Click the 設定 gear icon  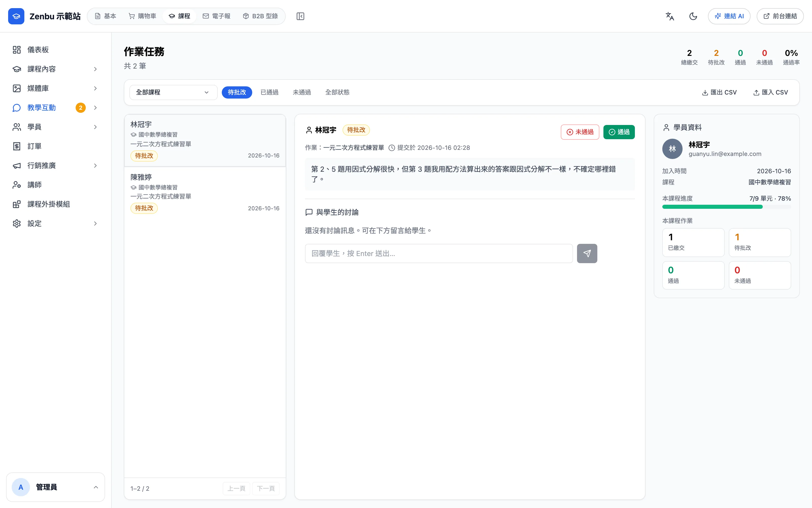[x=17, y=224]
